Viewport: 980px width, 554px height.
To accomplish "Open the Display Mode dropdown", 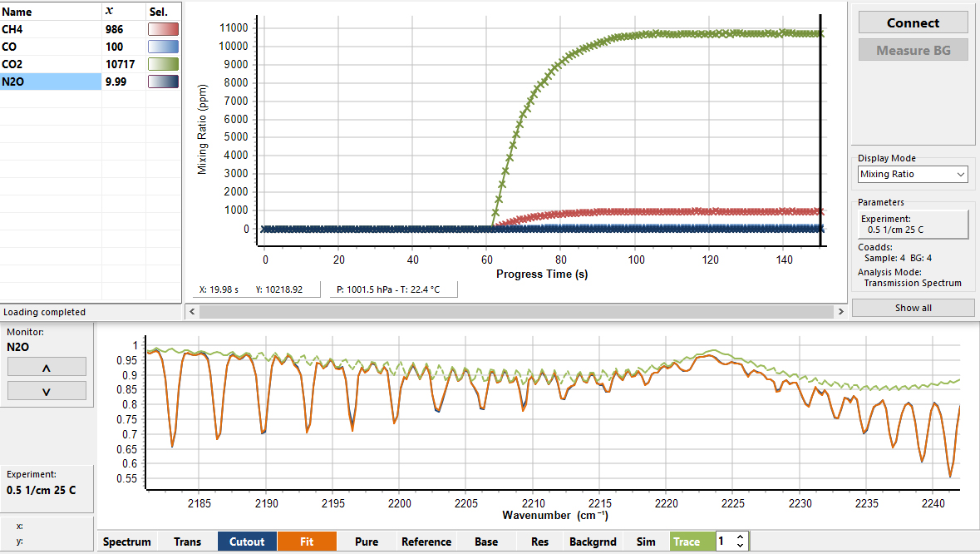I will (913, 174).
